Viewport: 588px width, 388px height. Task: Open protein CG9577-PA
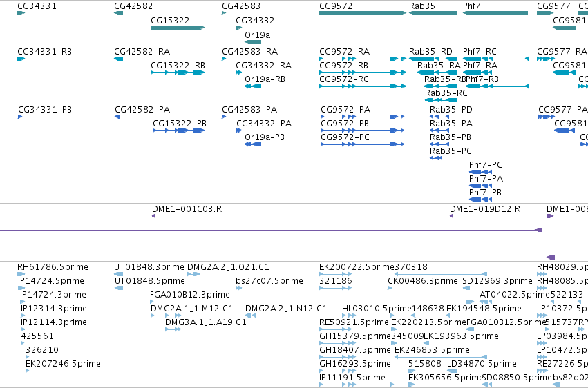click(563, 110)
